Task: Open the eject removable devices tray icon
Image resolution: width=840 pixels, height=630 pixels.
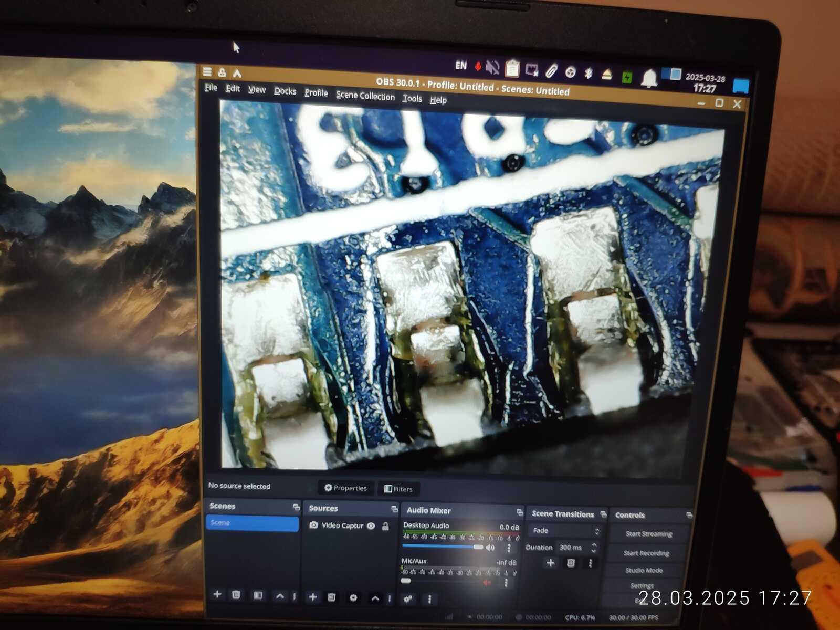Action: coord(607,74)
